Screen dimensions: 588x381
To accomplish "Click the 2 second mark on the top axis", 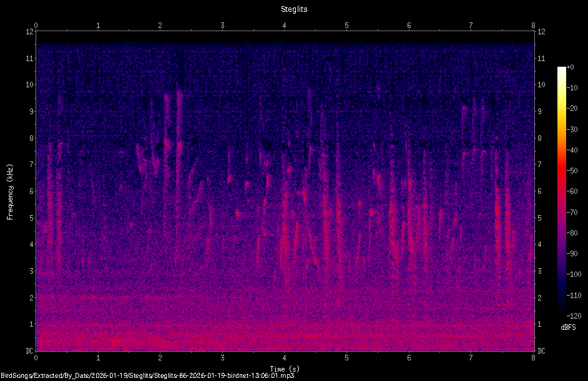I will point(160,26).
